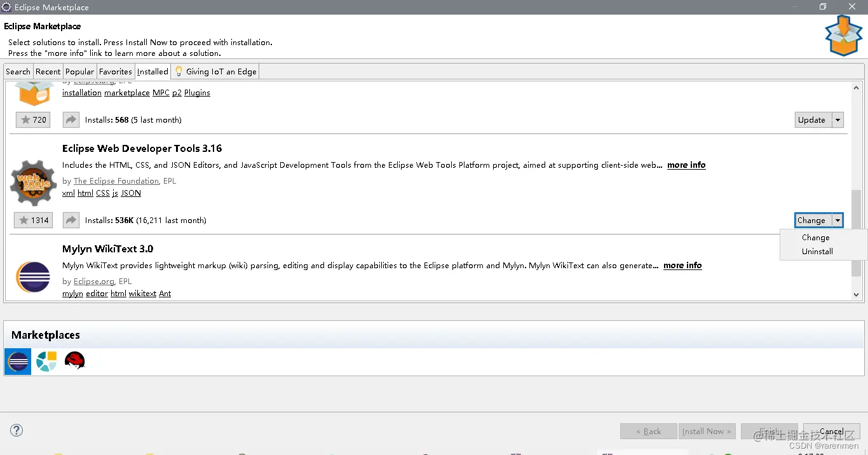Viewport: 868px width, 455px height.
Task: Click the Eclipse Web Developer Tools 3.16 title
Action: [x=142, y=149]
